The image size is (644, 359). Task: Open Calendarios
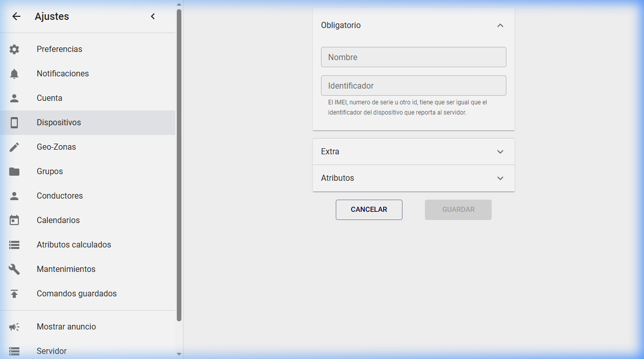pyautogui.click(x=88, y=220)
